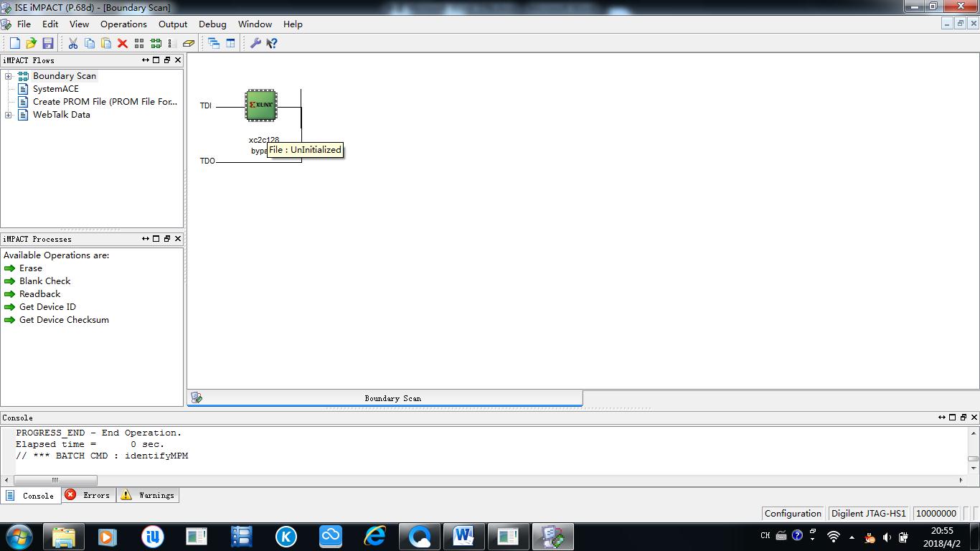The image size is (980, 551).
Task: Click the TDI label on canvas
Action: click(206, 106)
